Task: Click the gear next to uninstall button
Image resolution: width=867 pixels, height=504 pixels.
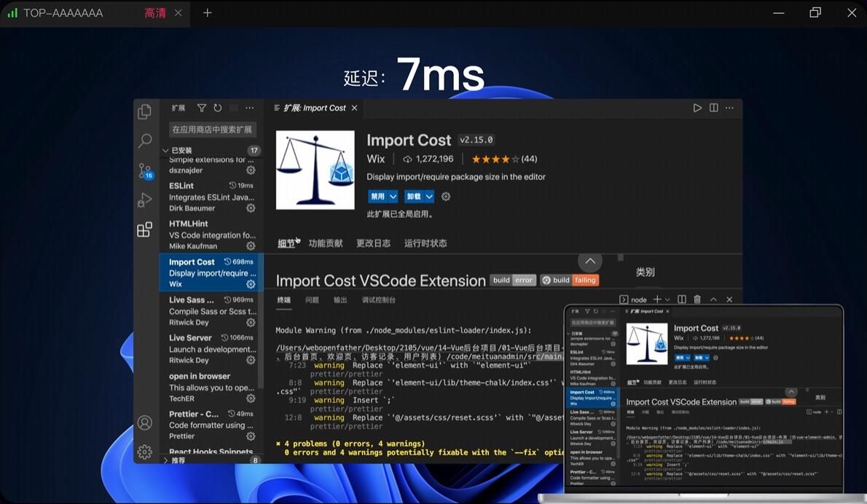Action: coord(446,196)
